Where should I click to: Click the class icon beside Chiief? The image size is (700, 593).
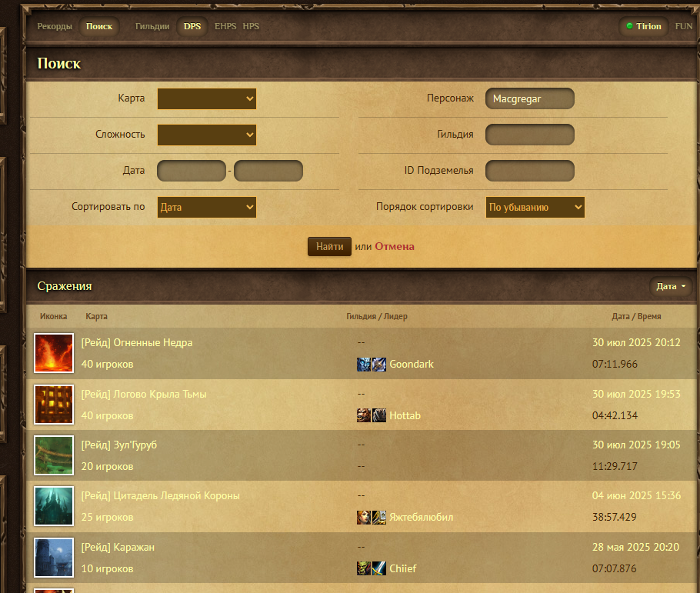[379, 568]
